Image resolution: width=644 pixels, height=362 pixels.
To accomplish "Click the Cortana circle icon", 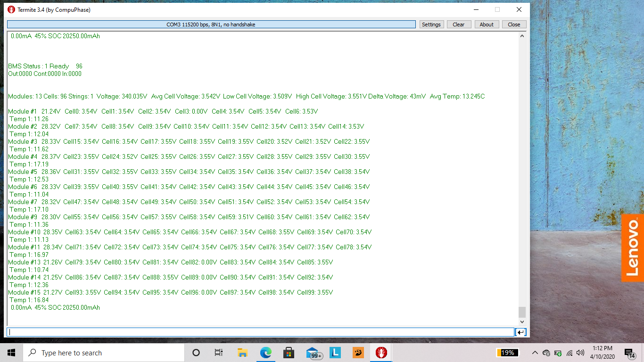I will pyautogui.click(x=196, y=353).
